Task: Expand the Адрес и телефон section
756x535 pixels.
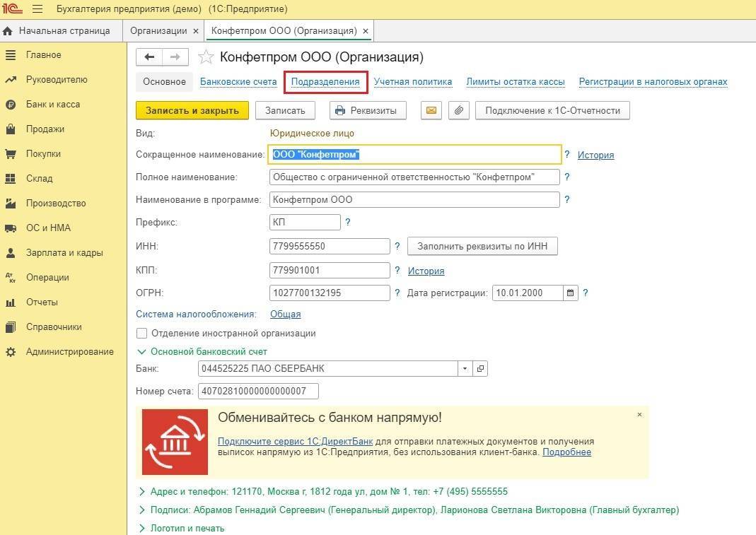Action: (141, 491)
